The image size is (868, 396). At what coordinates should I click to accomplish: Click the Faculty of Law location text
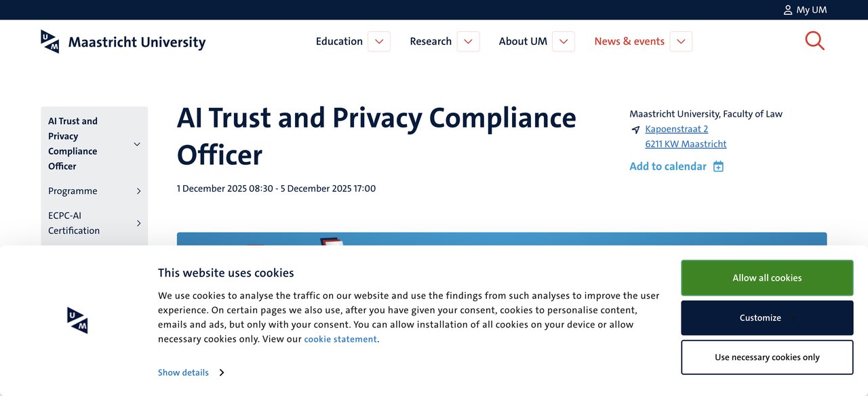[706, 114]
